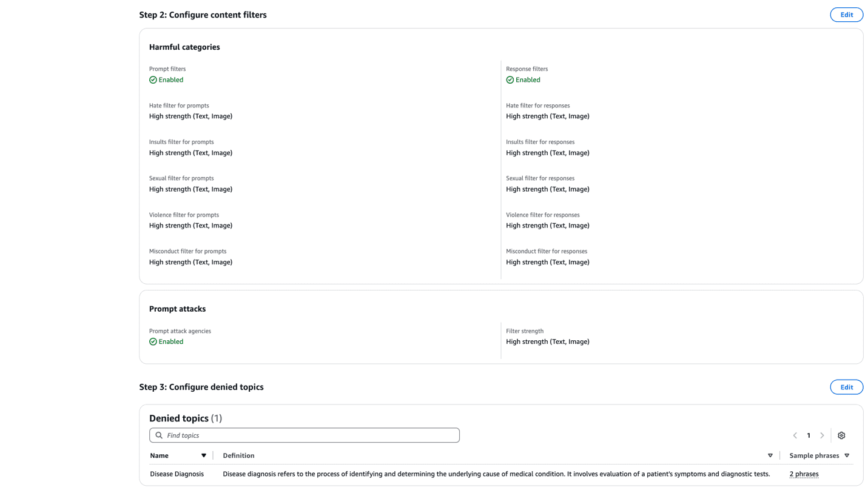This screenshot has height=490, width=868.
Task: Click Edit for Step 3 denied topics
Action: click(846, 386)
